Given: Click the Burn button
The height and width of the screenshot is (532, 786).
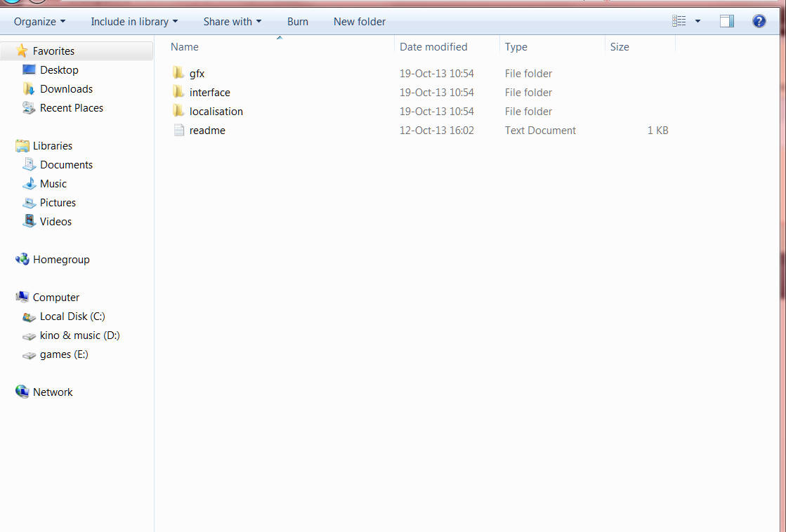Looking at the screenshot, I should click(298, 22).
